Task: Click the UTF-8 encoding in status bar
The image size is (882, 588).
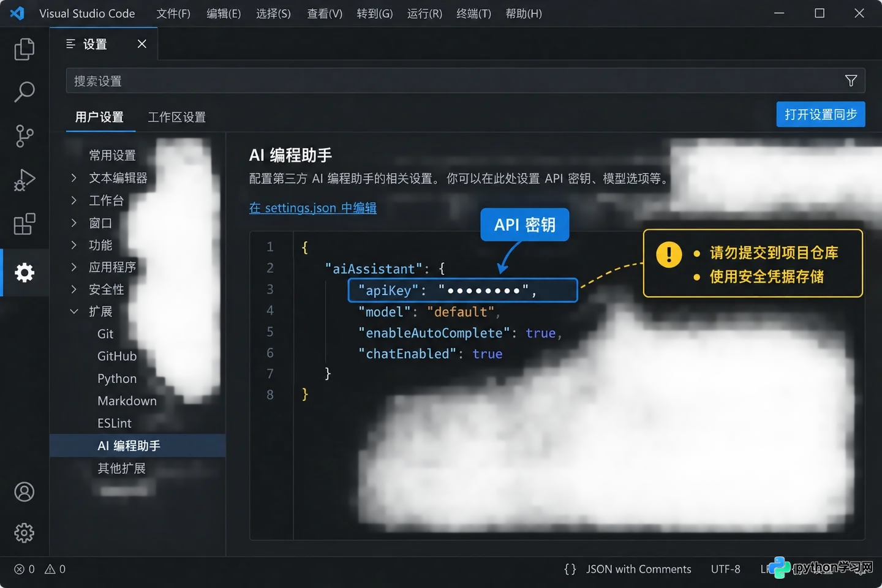Action: click(x=726, y=569)
